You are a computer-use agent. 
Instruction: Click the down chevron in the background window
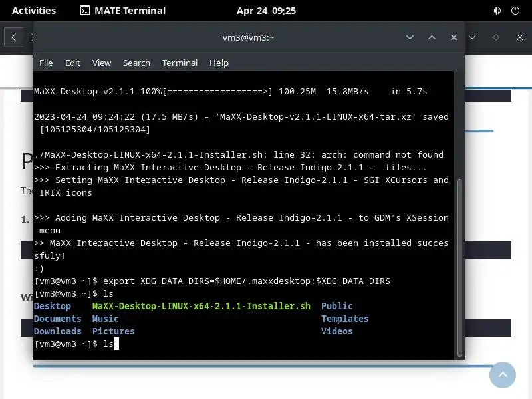point(472,37)
